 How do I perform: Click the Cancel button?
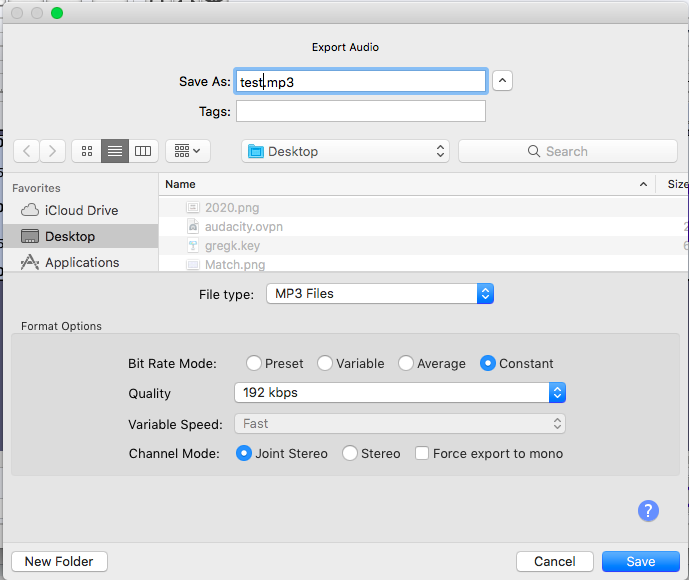click(555, 562)
